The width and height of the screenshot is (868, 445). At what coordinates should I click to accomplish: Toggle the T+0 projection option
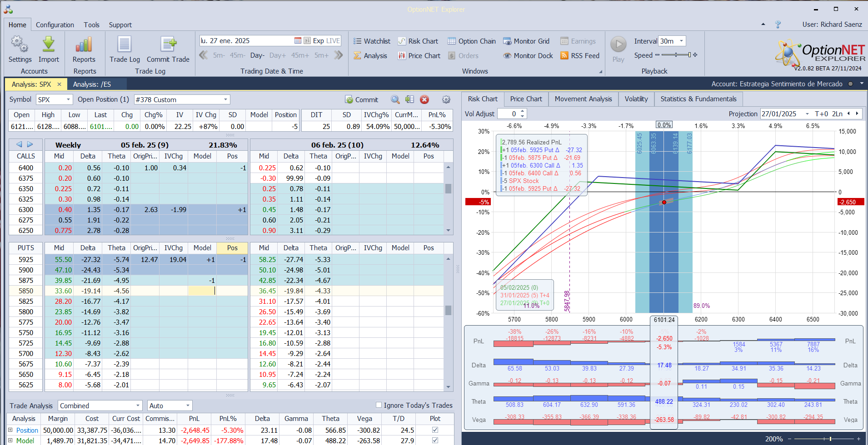coord(822,114)
